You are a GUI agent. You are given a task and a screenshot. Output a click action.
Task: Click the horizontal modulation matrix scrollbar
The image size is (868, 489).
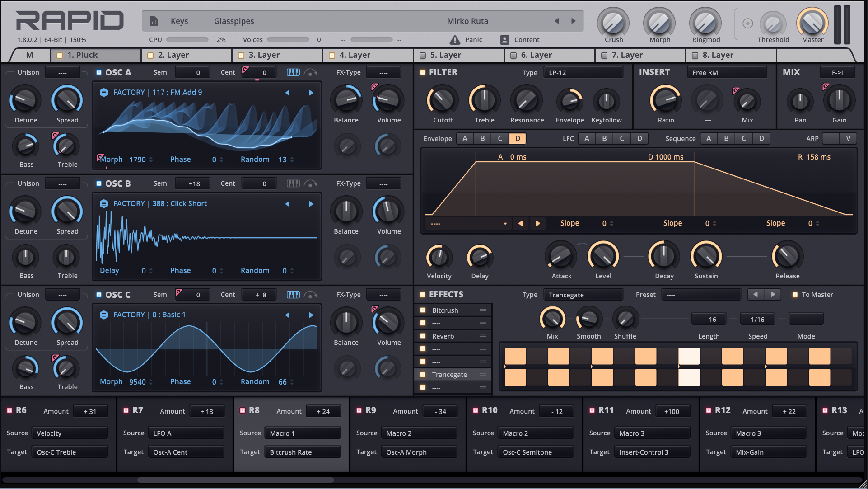(235, 480)
